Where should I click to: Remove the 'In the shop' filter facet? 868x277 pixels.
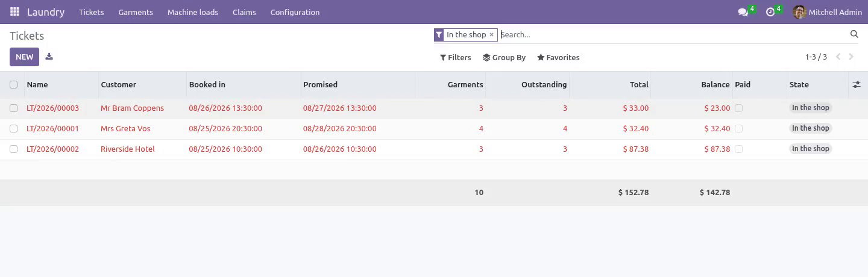pyautogui.click(x=491, y=35)
